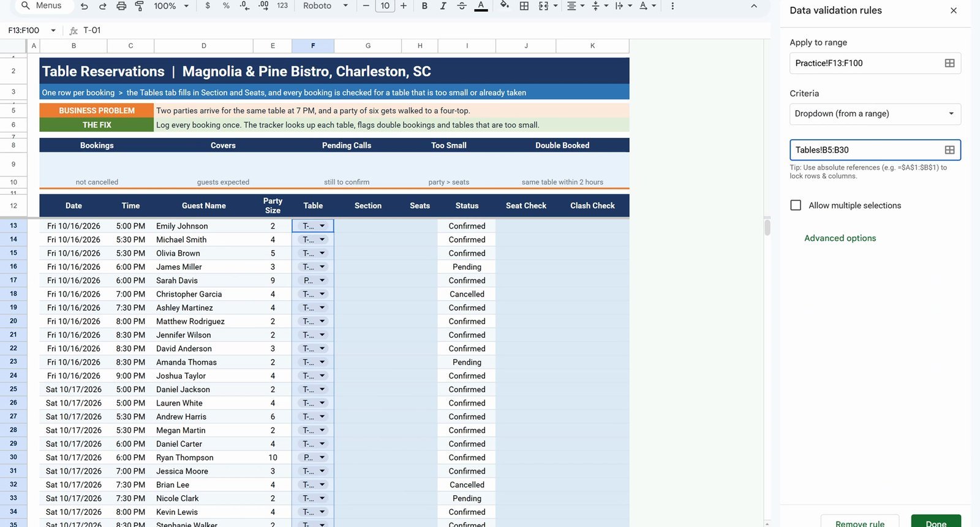This screenshot has width=980, height=527.
Task: Click the select-data-range grid icon for Tables!B5:B30
Action: click(949, 150)
